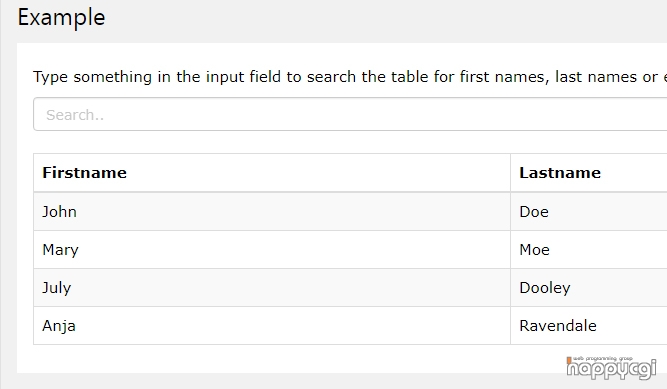
Task: Click the orange mark on happycgi logo
Action: pos(569,360)
